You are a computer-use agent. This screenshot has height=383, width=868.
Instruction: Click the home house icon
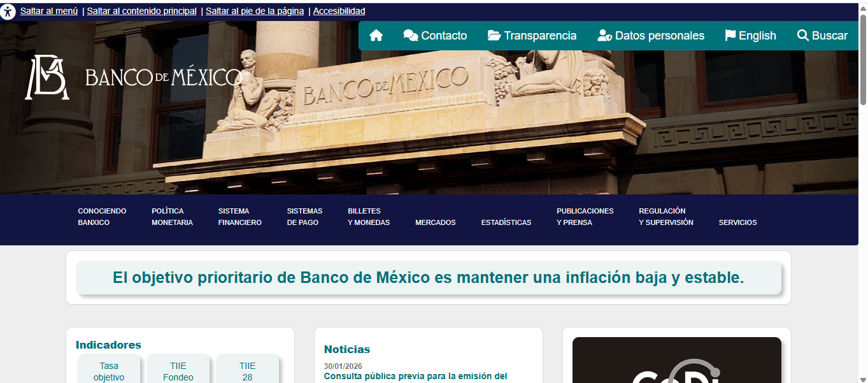coord(376,36)
